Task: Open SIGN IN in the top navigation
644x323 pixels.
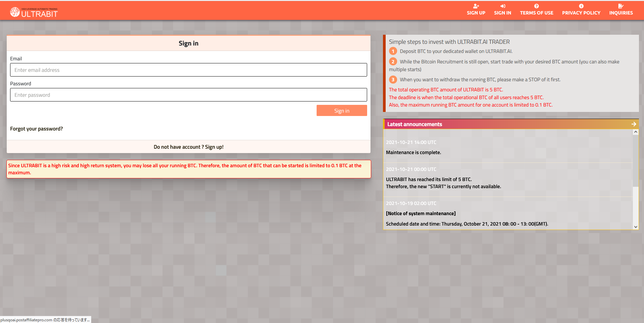Action: (x=503, y=13)
